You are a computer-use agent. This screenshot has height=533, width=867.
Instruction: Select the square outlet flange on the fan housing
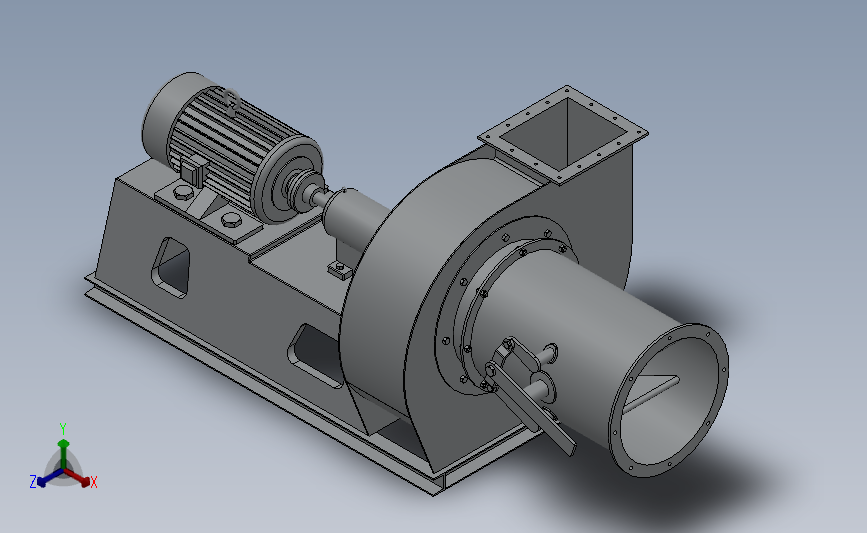click(563, 134)
